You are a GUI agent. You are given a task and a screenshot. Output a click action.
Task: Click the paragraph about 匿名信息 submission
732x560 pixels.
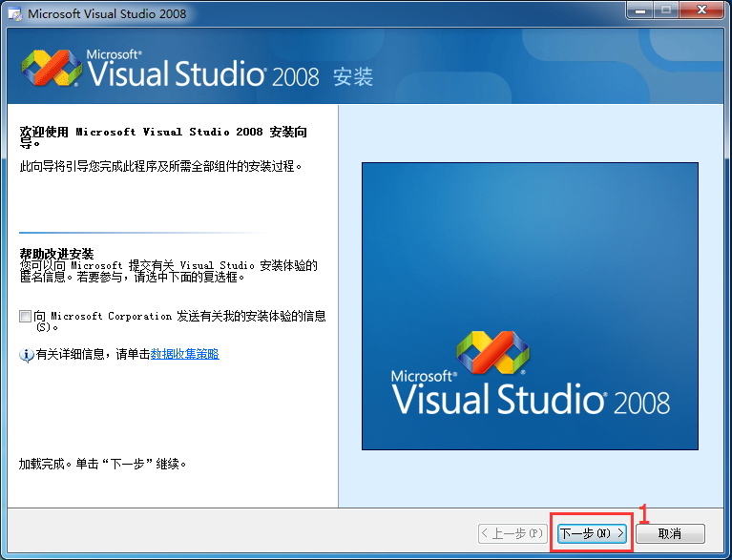[x=169, y=271]
